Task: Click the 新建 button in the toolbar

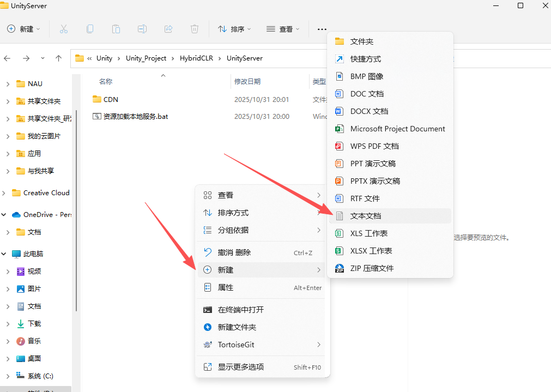Action: click(x=23, y=29)
